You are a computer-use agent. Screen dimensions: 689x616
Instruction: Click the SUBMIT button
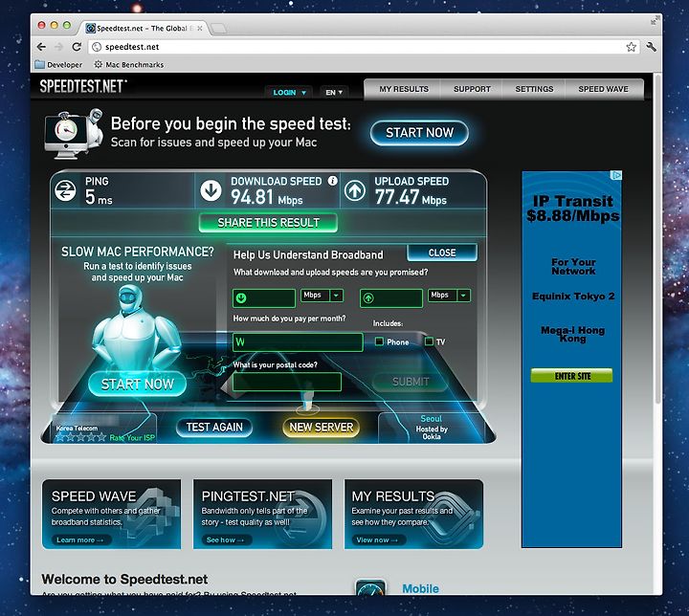click(411, 382)
